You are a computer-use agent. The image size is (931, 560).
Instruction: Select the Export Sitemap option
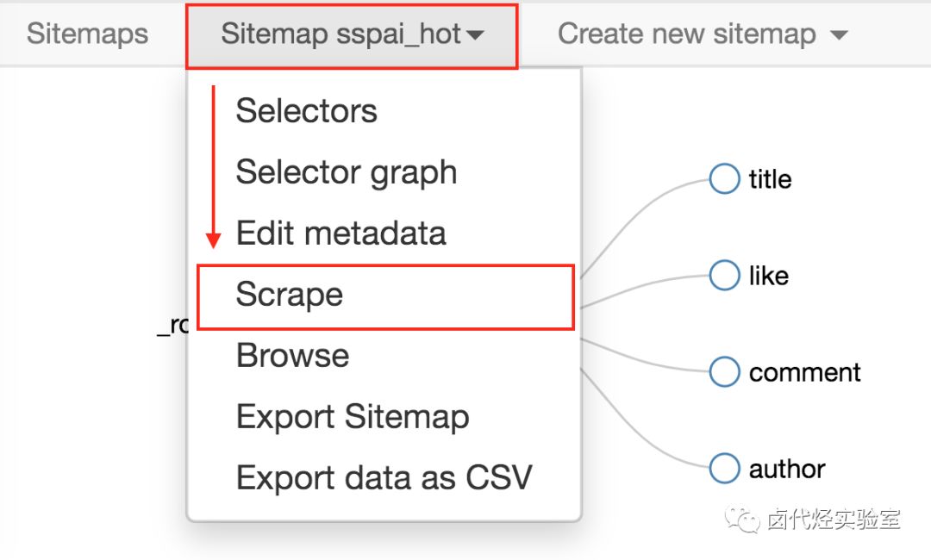353,417
